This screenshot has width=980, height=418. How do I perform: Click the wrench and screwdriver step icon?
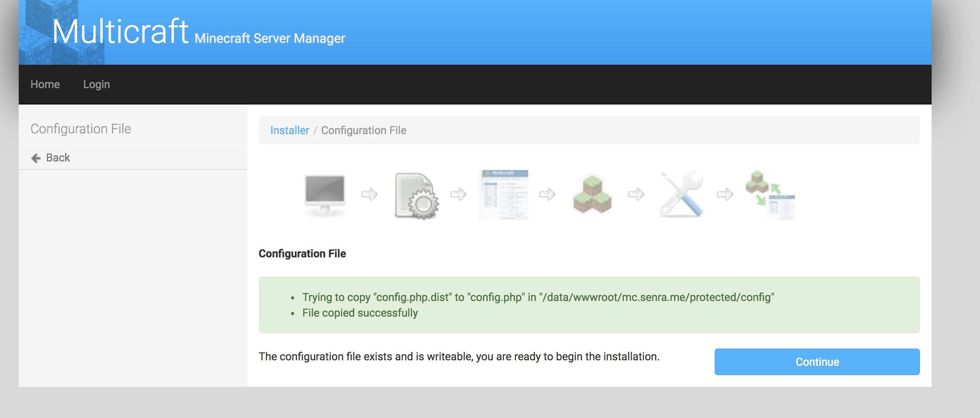pos(681,194)
